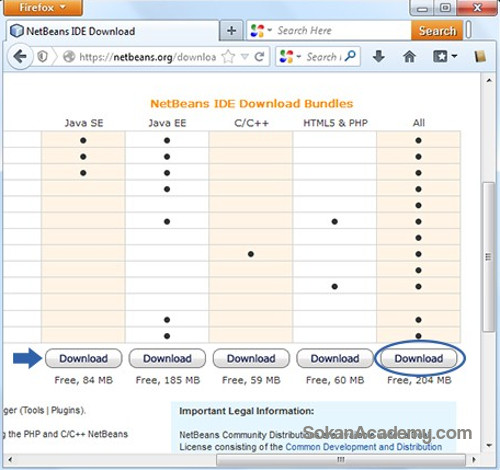The image size is (500, 470).
Task: Click the Free, 60 MB label
Action: click(x=335, y=380)
